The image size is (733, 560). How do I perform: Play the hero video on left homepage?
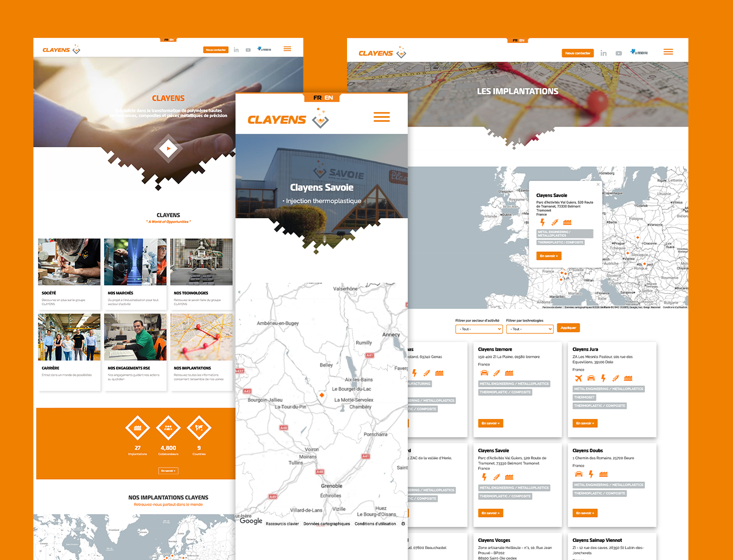tap(168, 149)
